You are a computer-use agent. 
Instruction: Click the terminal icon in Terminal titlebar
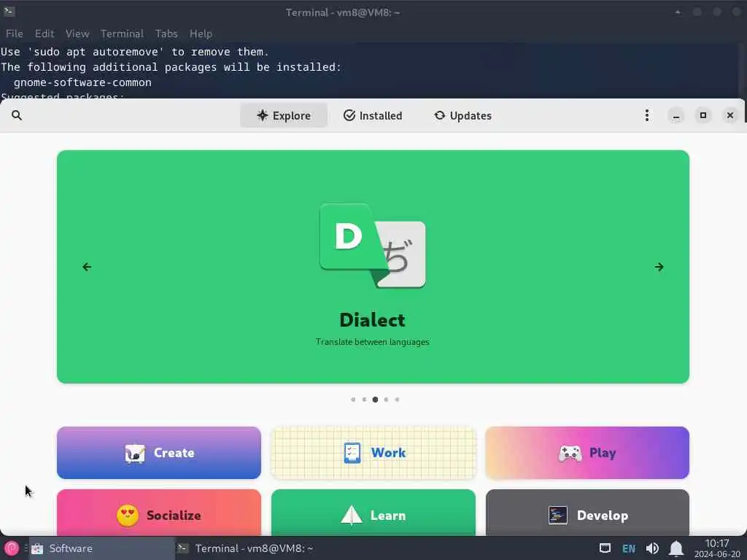click(9, 12)
